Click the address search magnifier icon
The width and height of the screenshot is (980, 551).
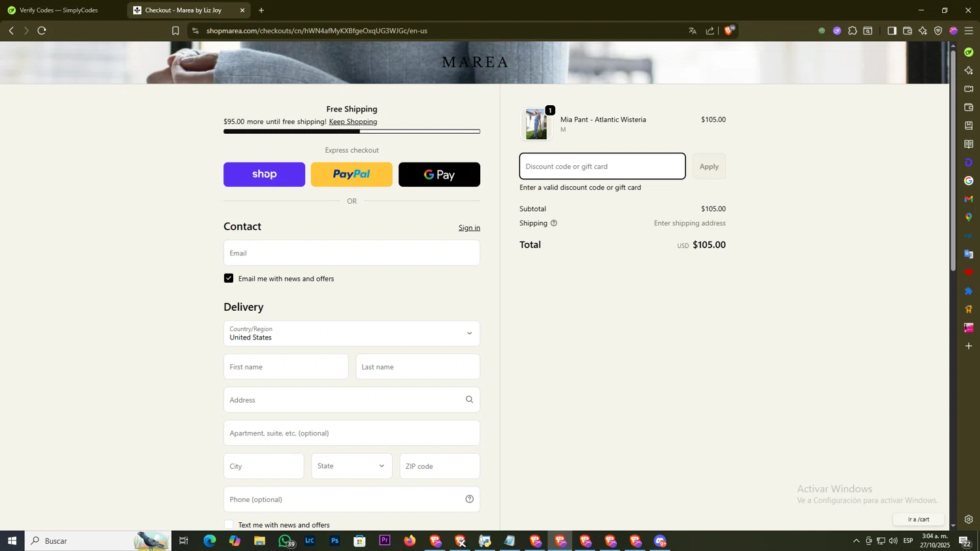tap(469, 400)
